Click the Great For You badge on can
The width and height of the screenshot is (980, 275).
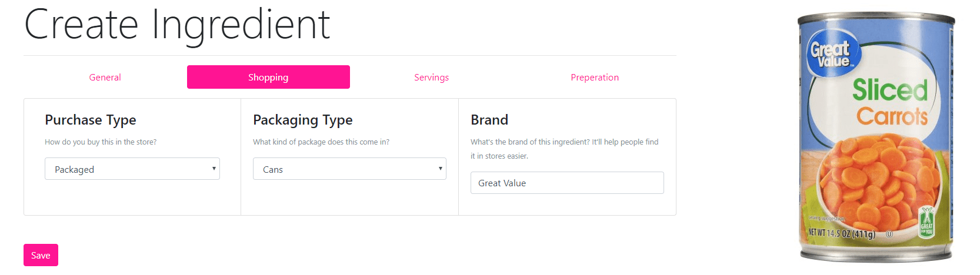click(x=926, y=222)
